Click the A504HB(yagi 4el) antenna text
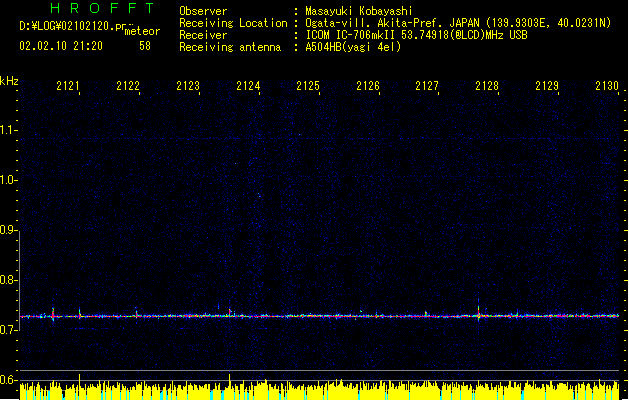The width and height of the screenshot is (629, 400). pos(353,47)
